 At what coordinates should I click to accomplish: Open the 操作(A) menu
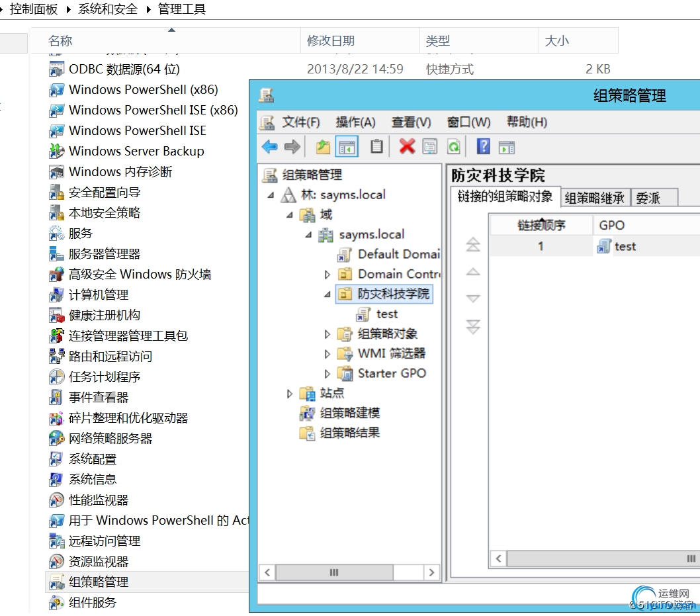pos(355,122)
